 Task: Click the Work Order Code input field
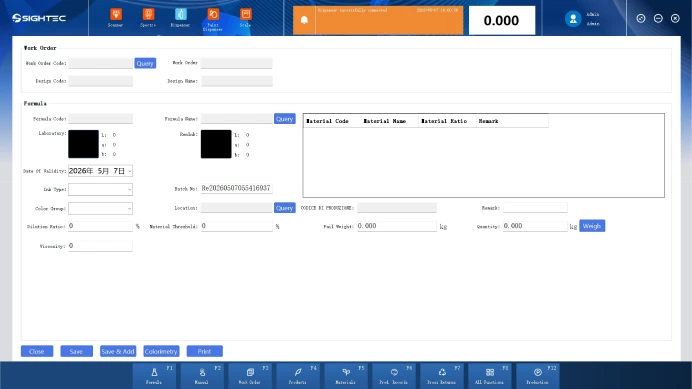101,63
